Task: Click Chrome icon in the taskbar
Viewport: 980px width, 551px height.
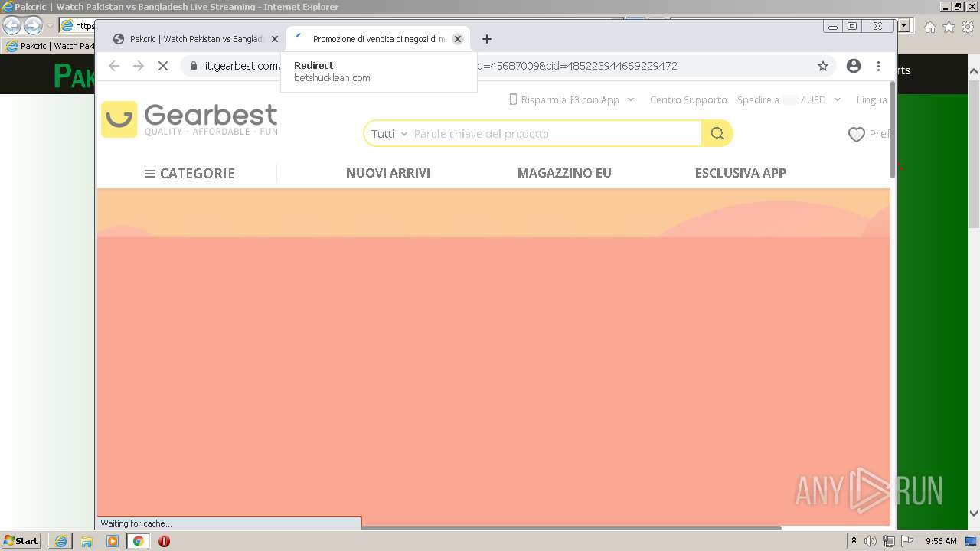Action: pyautogui.click(x=138, y=541)
